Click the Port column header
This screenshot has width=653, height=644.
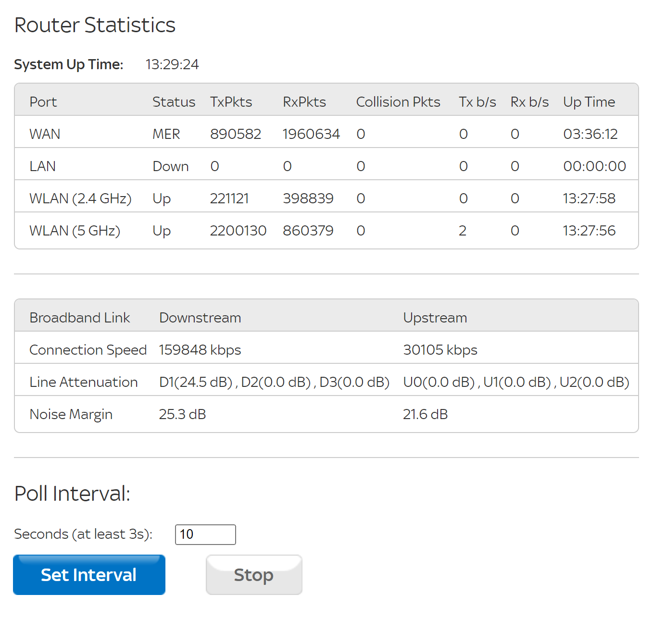[43, 101]
